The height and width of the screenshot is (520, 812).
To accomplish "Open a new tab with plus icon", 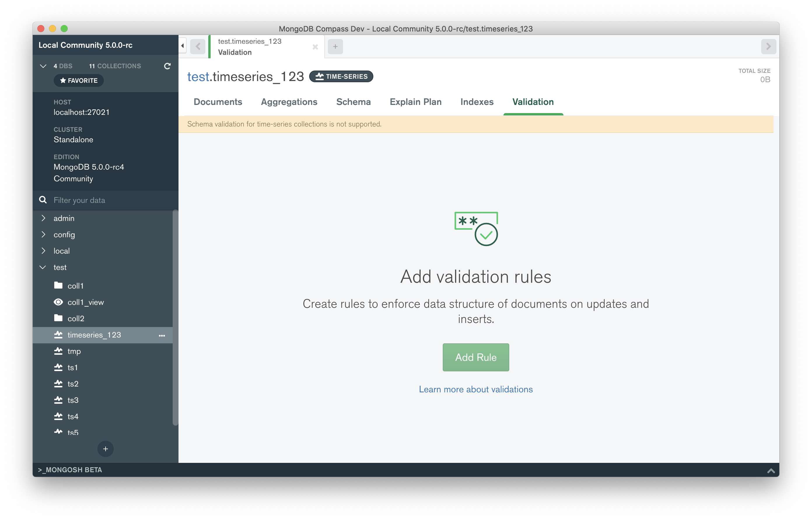I will pyautogui.click(x=335, y=47).
